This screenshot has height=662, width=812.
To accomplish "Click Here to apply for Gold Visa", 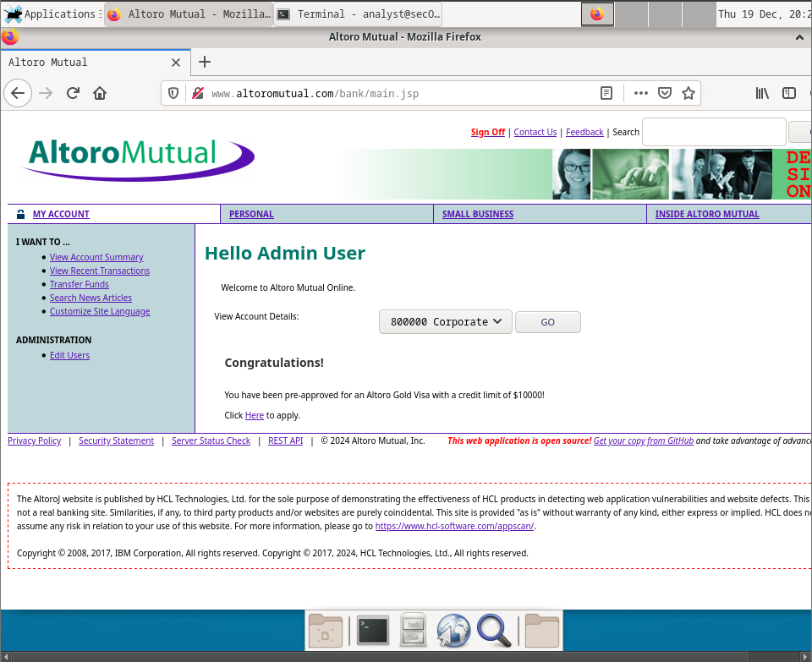I will click(x=255, y=415).
